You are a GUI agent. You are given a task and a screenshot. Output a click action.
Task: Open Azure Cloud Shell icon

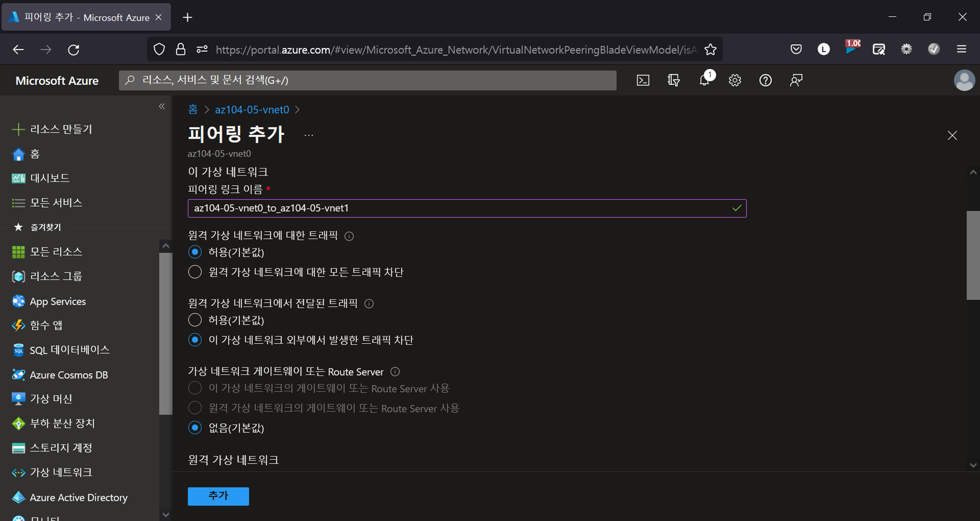(x=643, y=80)
